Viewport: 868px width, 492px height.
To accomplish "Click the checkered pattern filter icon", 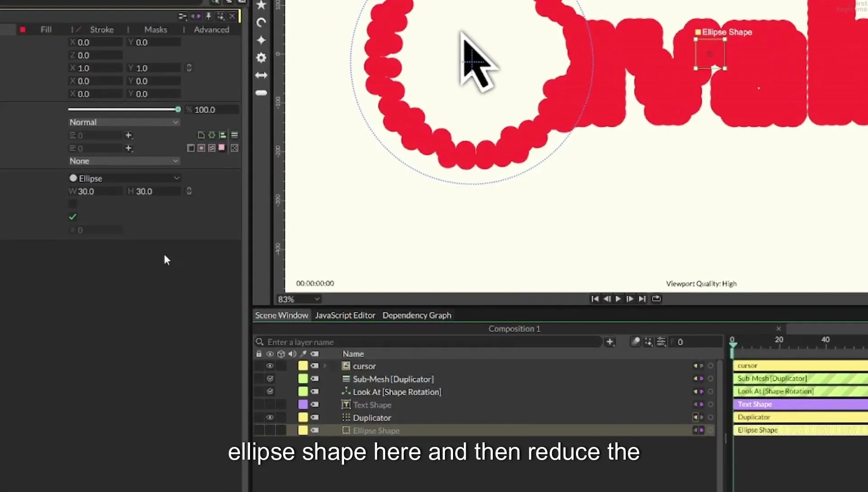I will (x=234, y=148).
